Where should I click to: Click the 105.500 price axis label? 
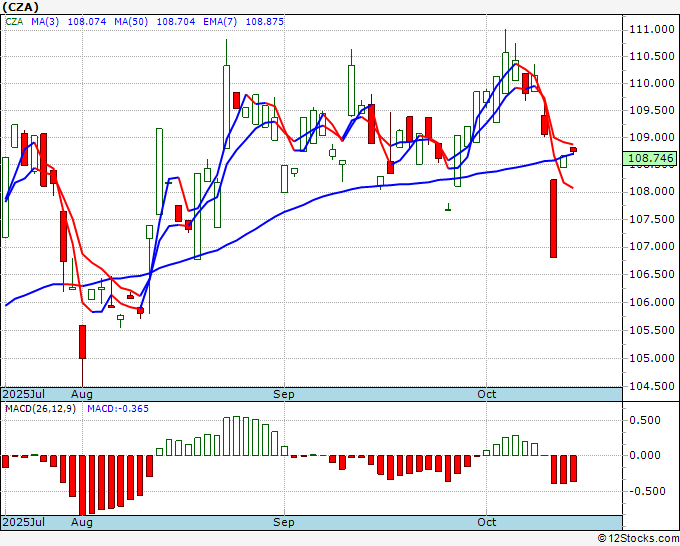pyautogui.click(x=652, y=330)
